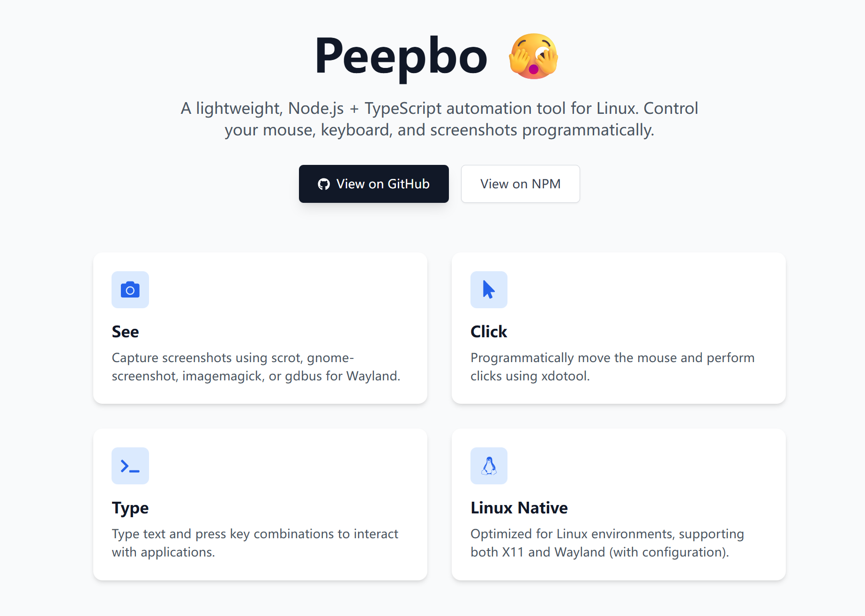Click the peeking face emoji beside Peepbo
Viewport: 865px width, 616px height.
click(x=533, y=56)
